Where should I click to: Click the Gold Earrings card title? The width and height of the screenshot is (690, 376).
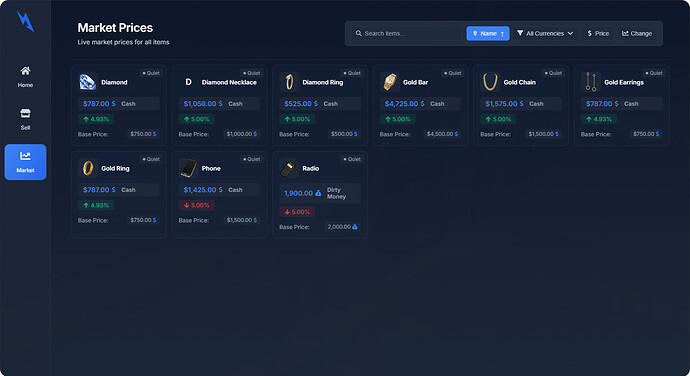624,82
